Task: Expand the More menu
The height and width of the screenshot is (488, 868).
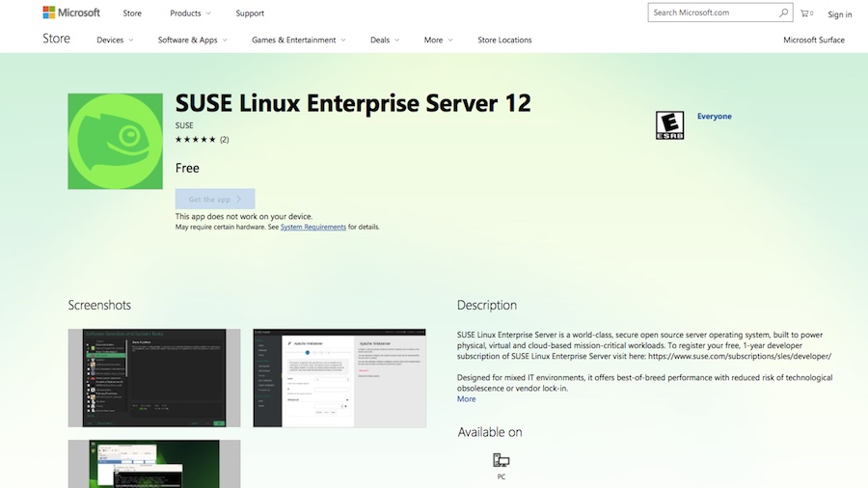Action: pyautogui.click(x=438, y=40)
